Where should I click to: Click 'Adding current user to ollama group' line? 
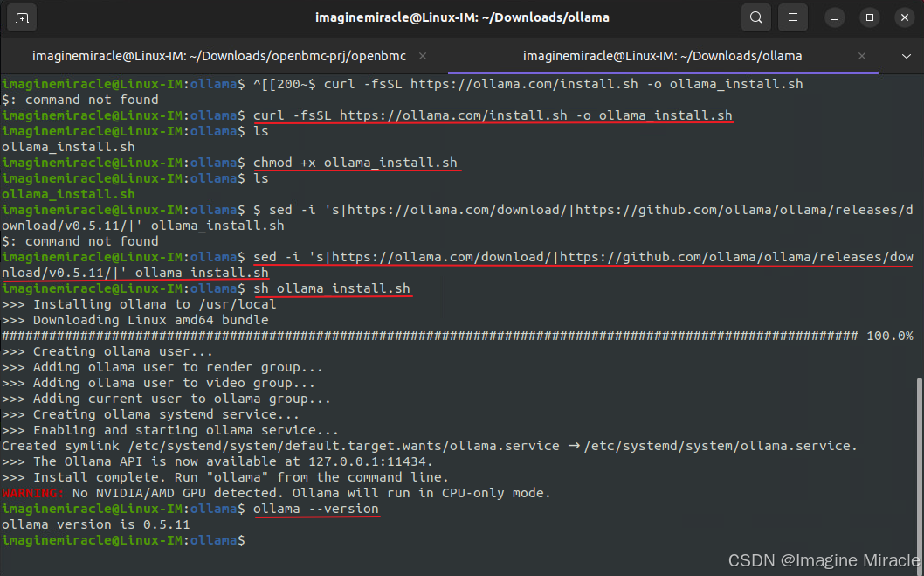166,399
